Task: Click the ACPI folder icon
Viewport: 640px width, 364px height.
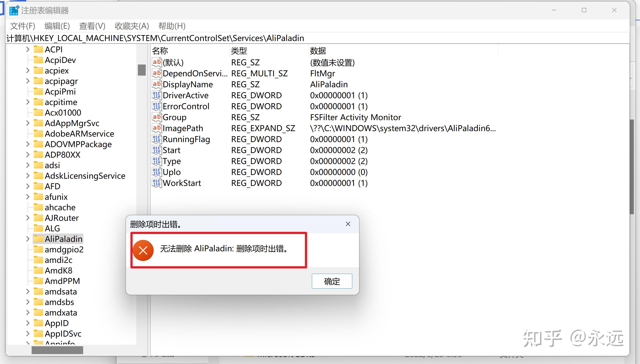Action: [x=38, y=49]
